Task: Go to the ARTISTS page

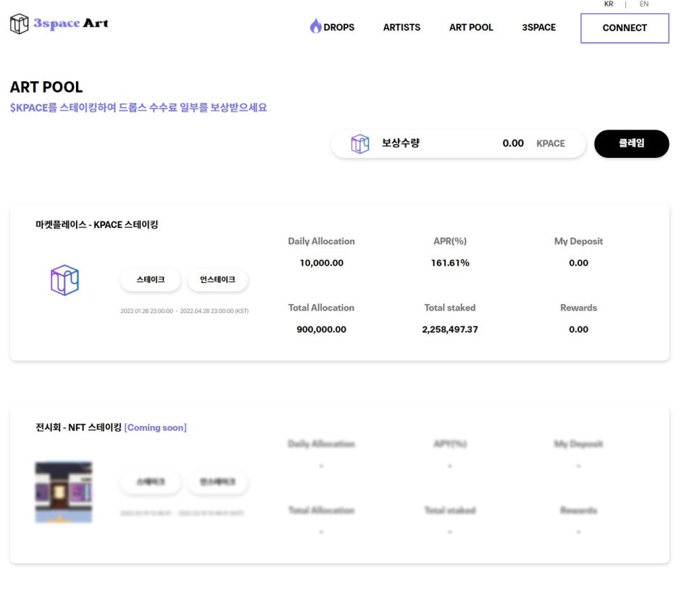Action: click(401, 28)
